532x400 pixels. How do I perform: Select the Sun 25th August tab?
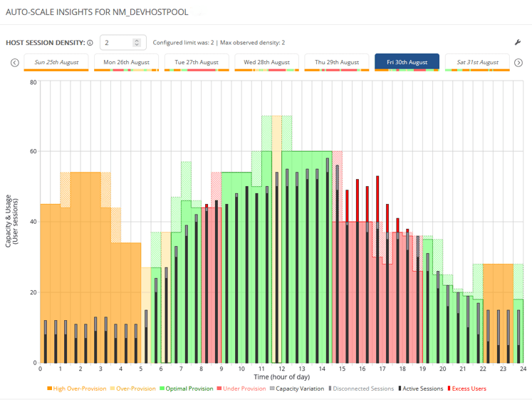pyautogui.click(x=56, y=62)
